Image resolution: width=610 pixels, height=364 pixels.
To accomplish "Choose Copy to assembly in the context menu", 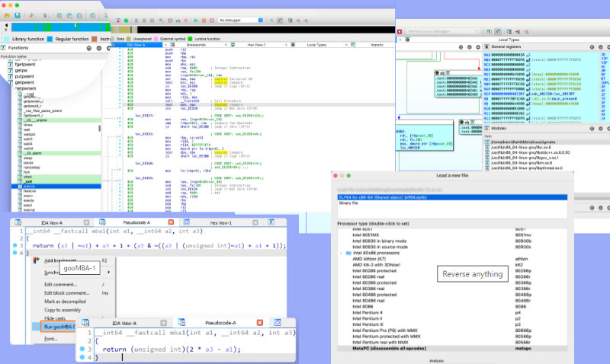I will click(x=63, y=310).
